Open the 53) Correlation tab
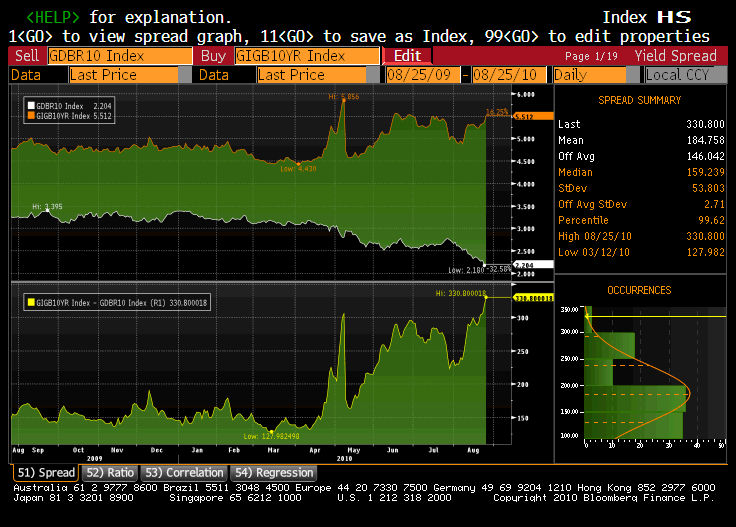The width and height of the screenshot is (736, 527). tap(184, 472)
